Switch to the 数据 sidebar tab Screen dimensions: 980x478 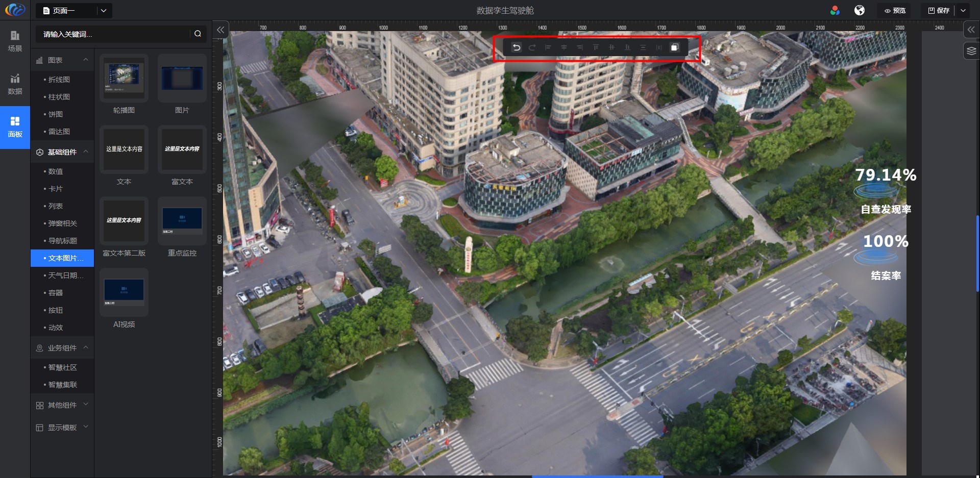15,84
